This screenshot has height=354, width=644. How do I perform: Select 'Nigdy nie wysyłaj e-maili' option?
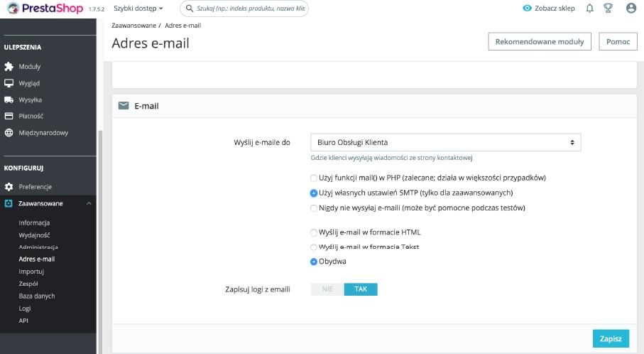coord(314,208)
